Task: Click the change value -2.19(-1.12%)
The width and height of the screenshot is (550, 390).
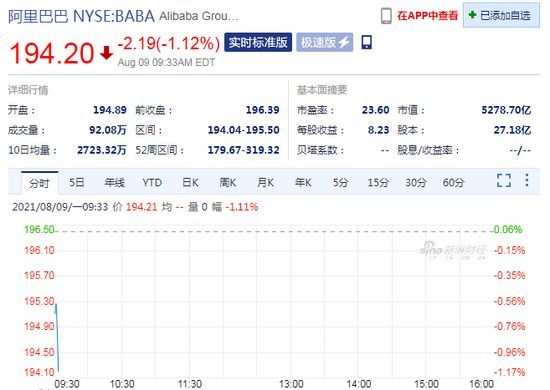Action: coord(169,43)
